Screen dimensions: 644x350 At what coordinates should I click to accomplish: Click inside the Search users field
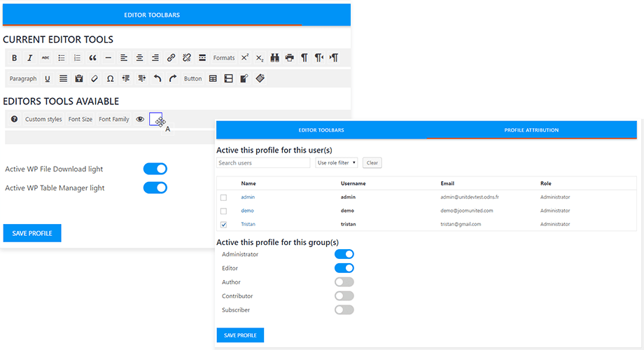pos(263,163)
